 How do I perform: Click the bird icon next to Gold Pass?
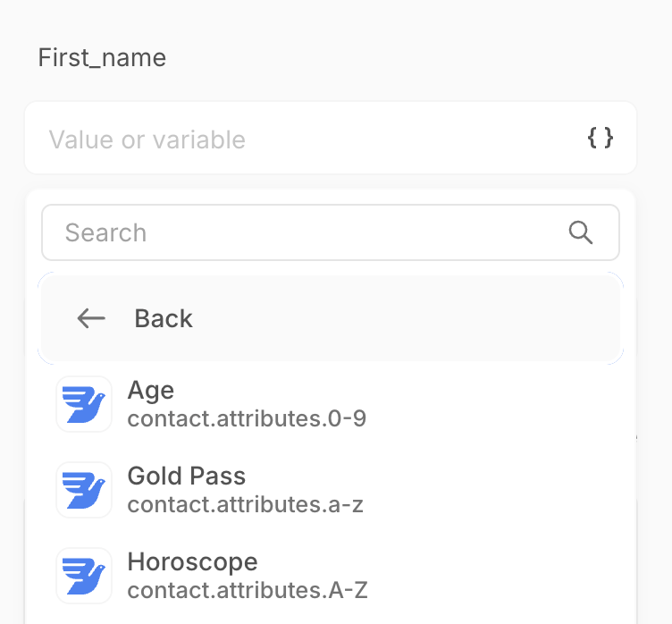click(x=84, y=490)
